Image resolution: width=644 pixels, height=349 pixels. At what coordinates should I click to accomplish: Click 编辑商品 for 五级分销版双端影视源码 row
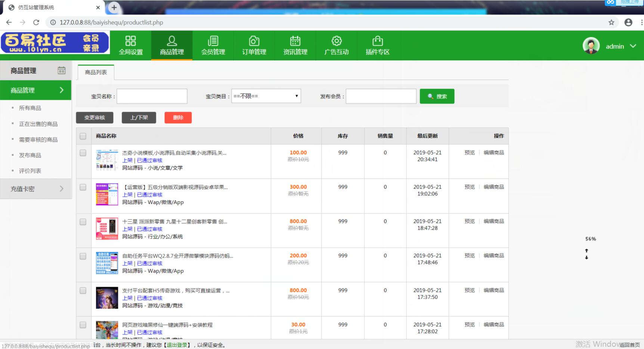point(494,187)
